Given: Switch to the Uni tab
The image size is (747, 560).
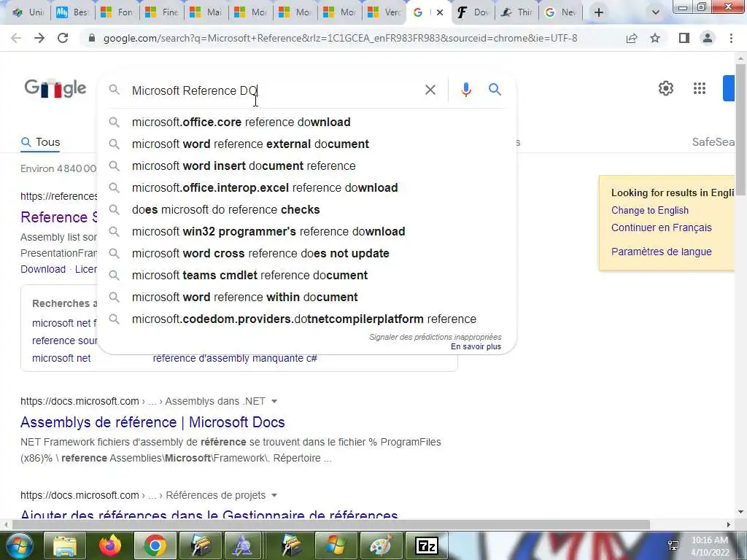Looking at the screenshot, I should pyautogui.click(x=28, y=13).
